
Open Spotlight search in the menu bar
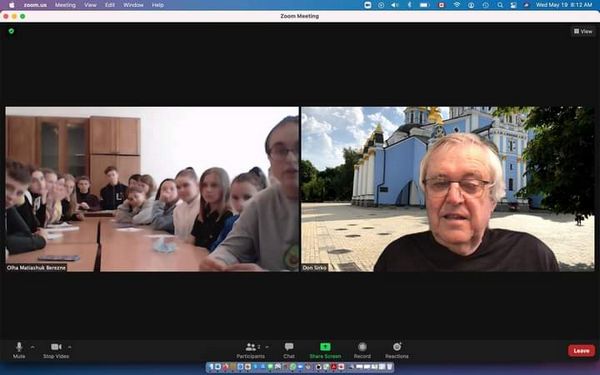coord(500,5)
